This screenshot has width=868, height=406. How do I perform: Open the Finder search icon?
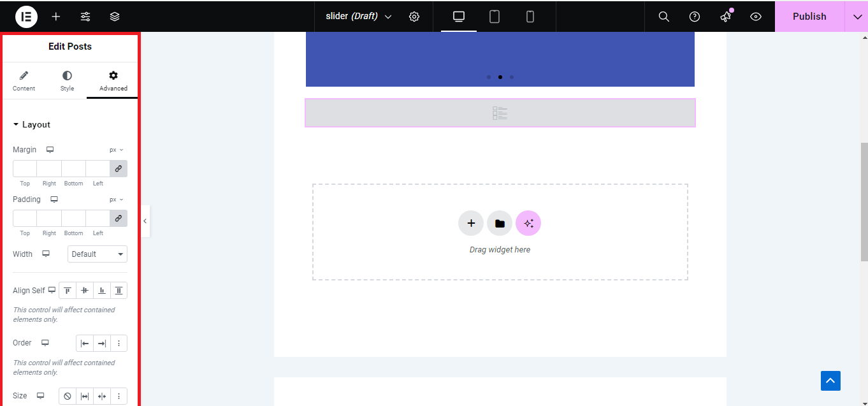pyautogui.click(x=663, y=17)
